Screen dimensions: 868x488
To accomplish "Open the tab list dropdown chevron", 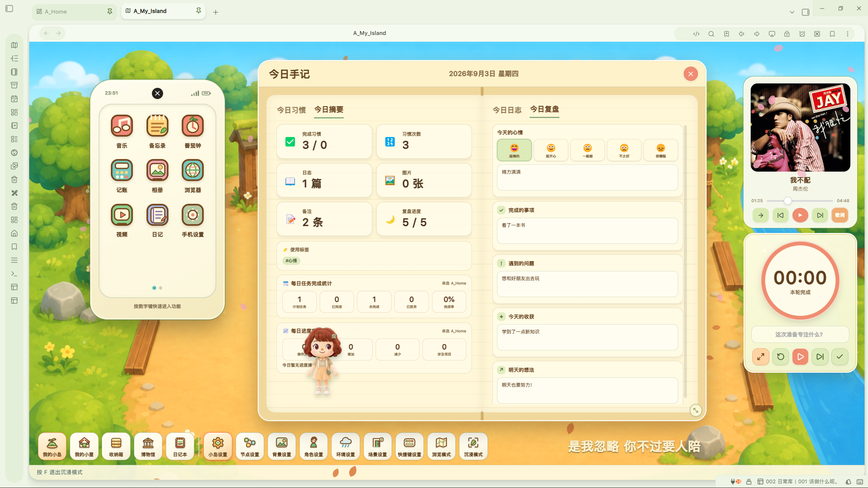I will tap(792, 12).
